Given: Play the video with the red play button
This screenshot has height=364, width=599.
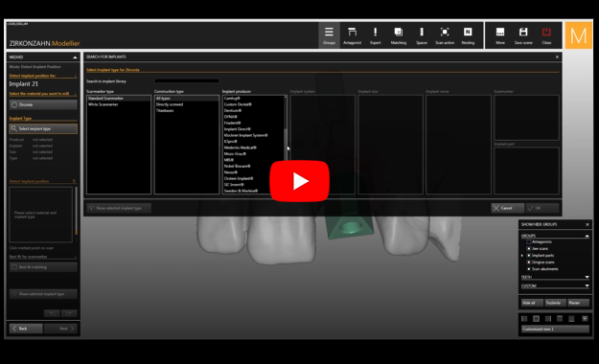Looking at the screenshot, I should pos(299,181).
